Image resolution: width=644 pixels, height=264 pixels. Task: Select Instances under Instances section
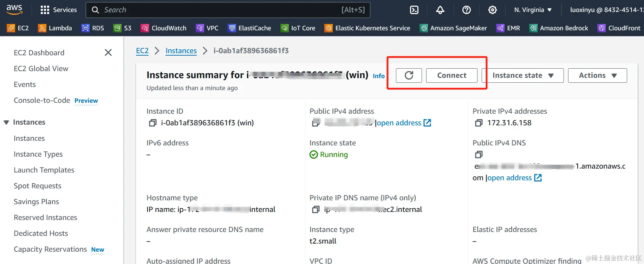[29, 138]
